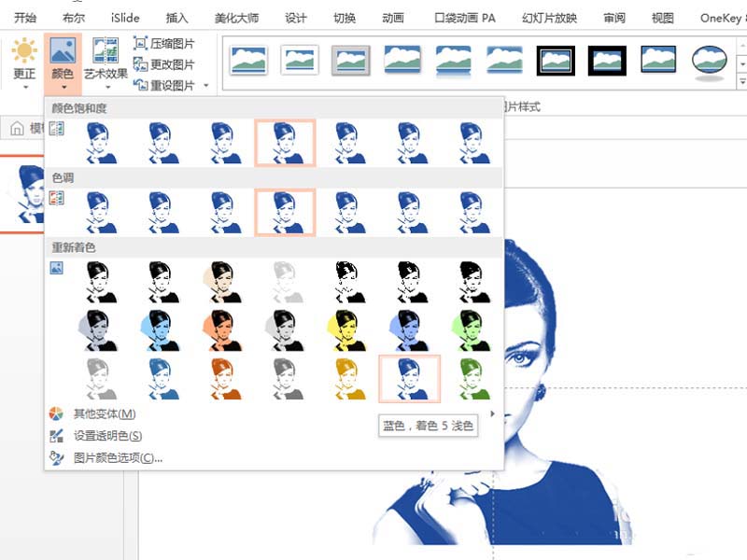Switch to the 动画 tab
The height and width of the screenshot is (560, 747).
[393, 18]
